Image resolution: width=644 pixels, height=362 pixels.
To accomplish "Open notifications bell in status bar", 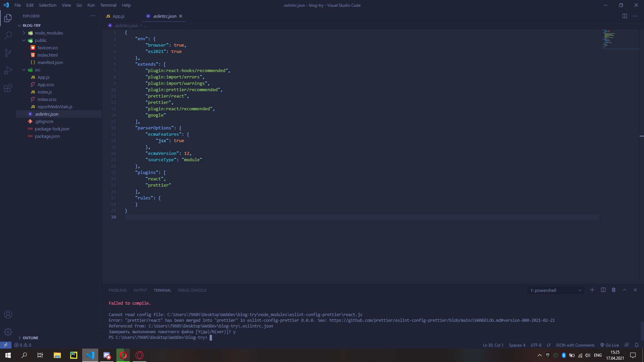I will click(637, 345).
